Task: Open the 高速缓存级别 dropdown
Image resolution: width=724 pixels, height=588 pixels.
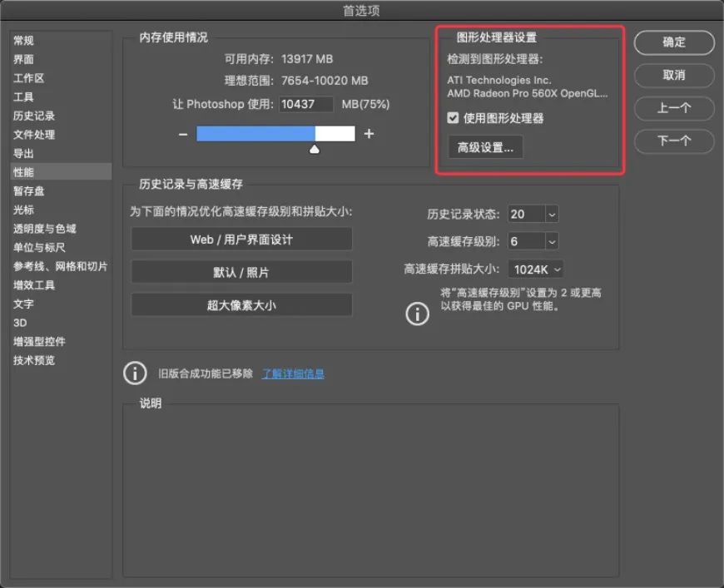Action: click(551, 241)
